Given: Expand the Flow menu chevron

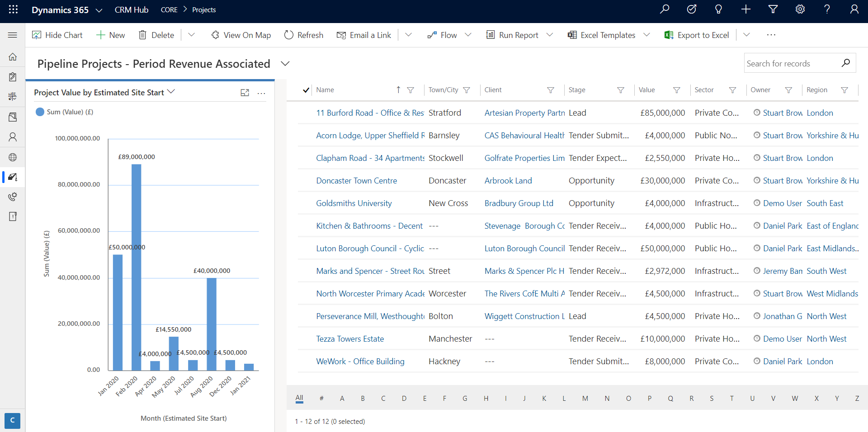Looking at the screenshot, I should click(x=468, y=35).
